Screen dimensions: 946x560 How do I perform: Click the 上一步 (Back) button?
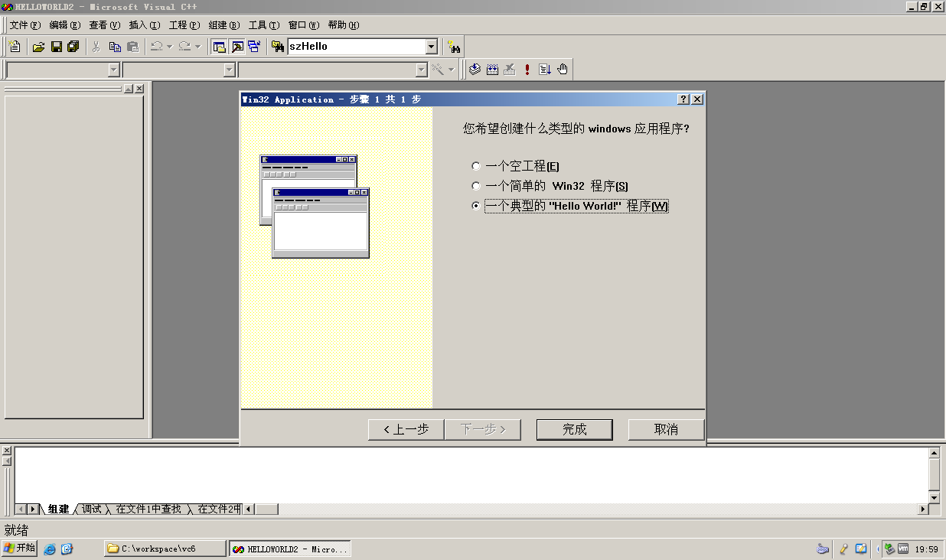pos(406,429)
